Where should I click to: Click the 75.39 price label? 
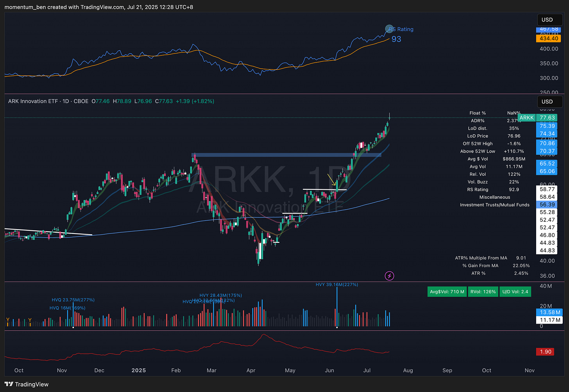pos(547,126)
